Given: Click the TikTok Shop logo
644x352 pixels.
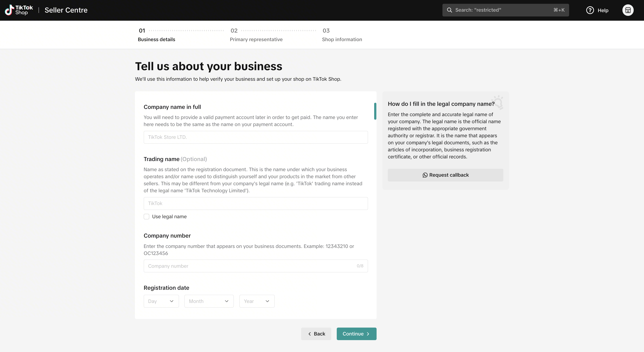Looking at the screenshot, I should coord(19,10).
